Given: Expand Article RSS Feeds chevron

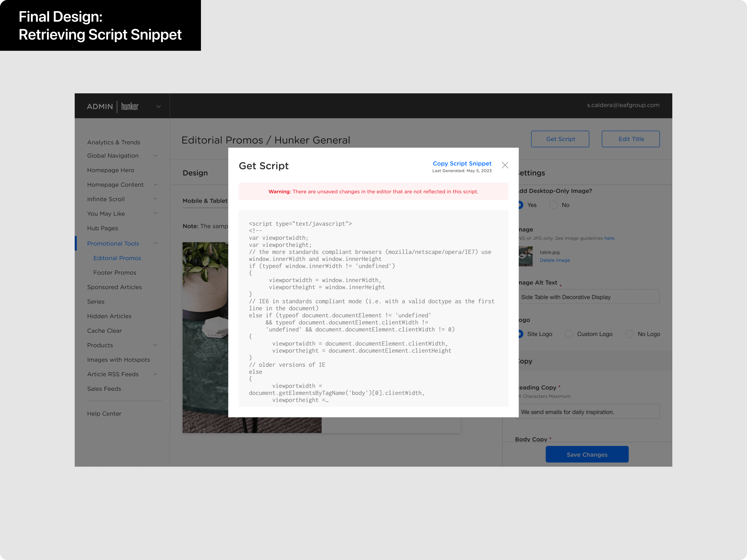Looking at the screenshot, I should pyautogui.click(x=156, y=374).
